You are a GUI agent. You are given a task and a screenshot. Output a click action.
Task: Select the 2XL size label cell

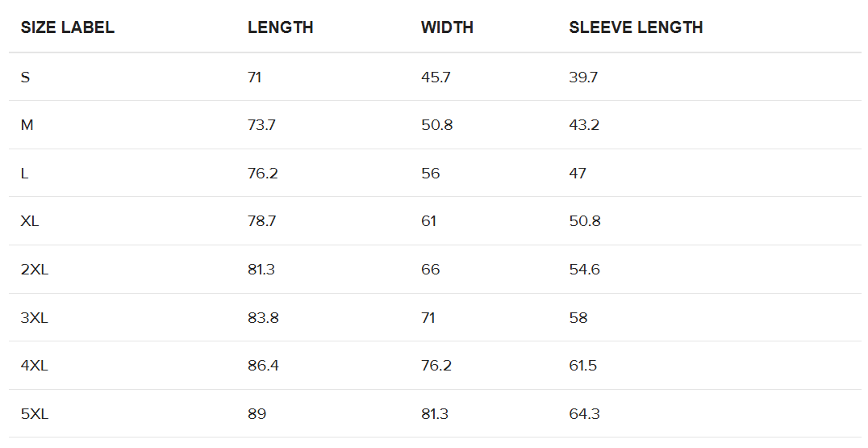[x=35, y=270]
